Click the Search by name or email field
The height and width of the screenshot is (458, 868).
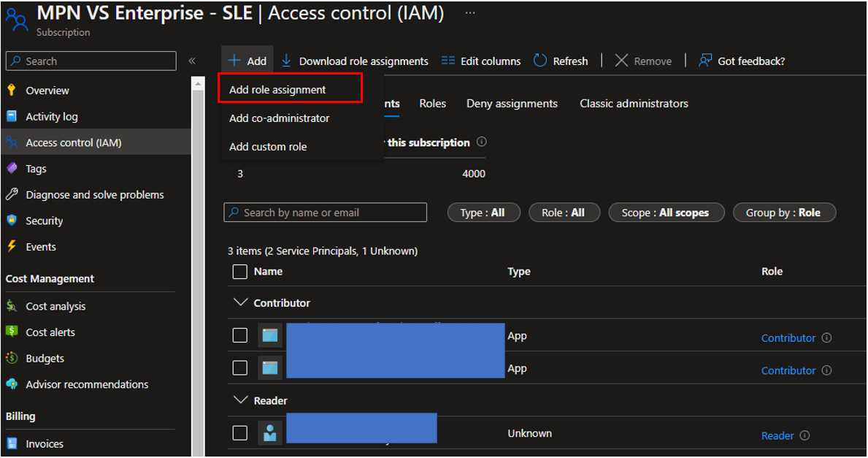(x=325, y=212)
